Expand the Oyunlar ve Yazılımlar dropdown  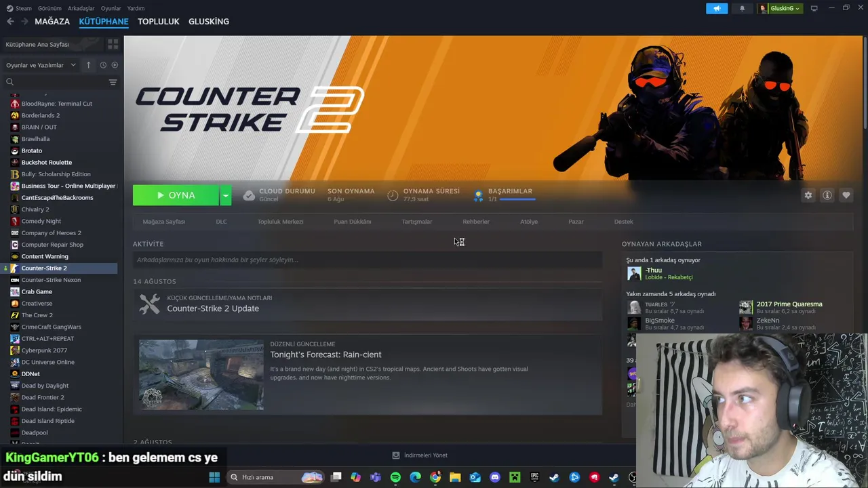(x=41, y=65)
